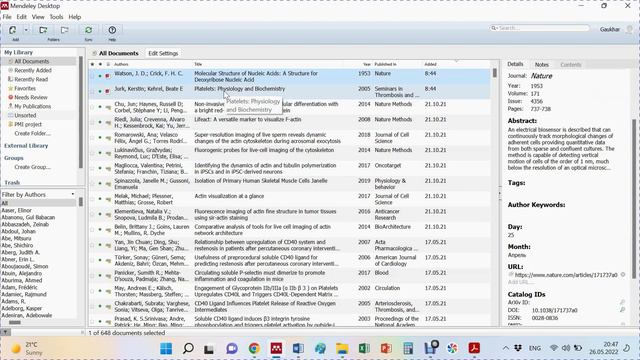Select Recently Read in My Library
Screen dimensions: 640x360
click(x=31, y=79)
